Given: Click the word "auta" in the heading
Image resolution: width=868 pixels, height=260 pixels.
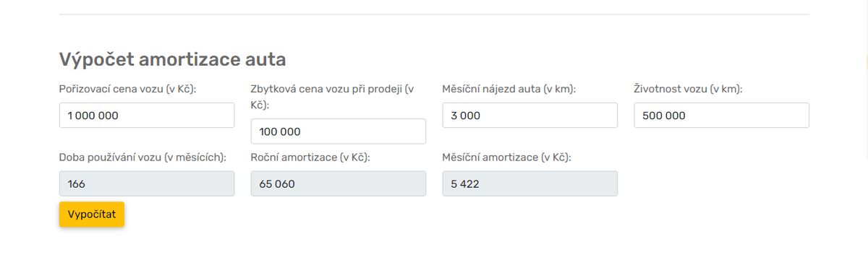Looking at the screenshot, I should point(263,60).
